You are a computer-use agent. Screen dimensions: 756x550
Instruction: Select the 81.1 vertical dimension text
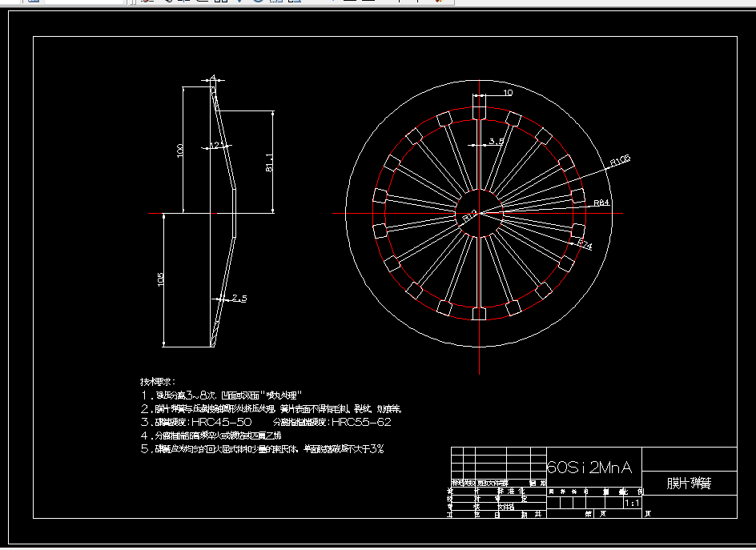[x=269, y=163]
